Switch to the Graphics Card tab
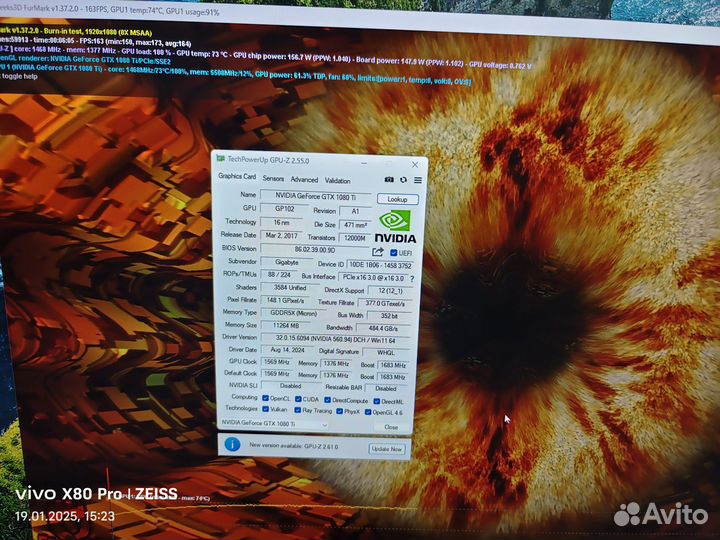Viewport: 720px width, 540px height. [x=237, y=176]
